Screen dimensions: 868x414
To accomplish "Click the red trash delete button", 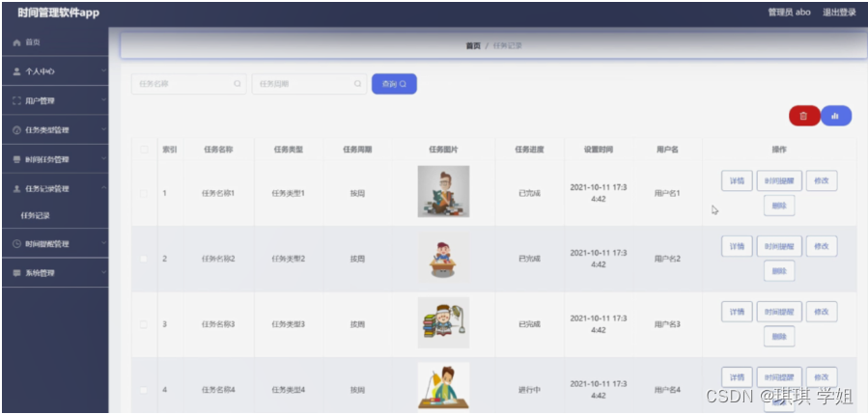I will [803, 116].
